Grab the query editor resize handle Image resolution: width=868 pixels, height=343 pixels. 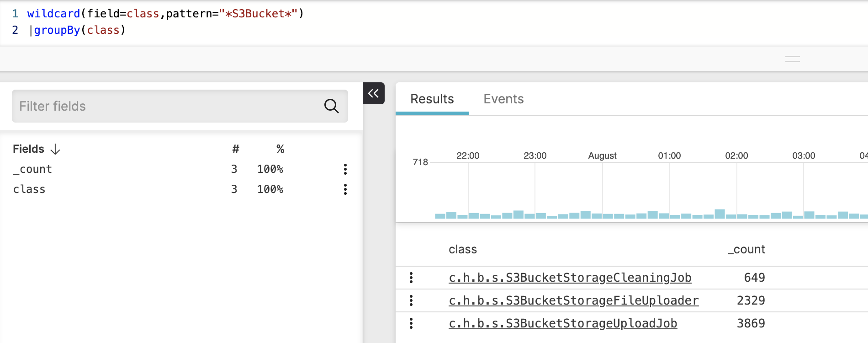coord(792,59)
